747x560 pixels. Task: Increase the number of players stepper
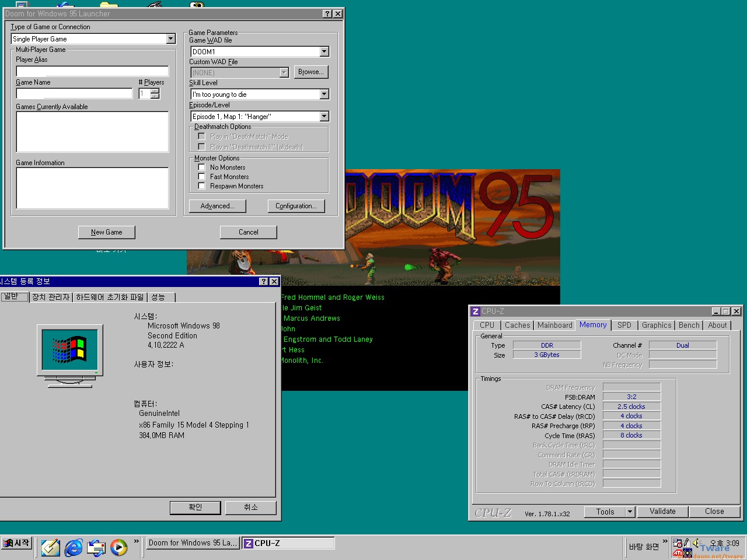[x=155, y=91]
